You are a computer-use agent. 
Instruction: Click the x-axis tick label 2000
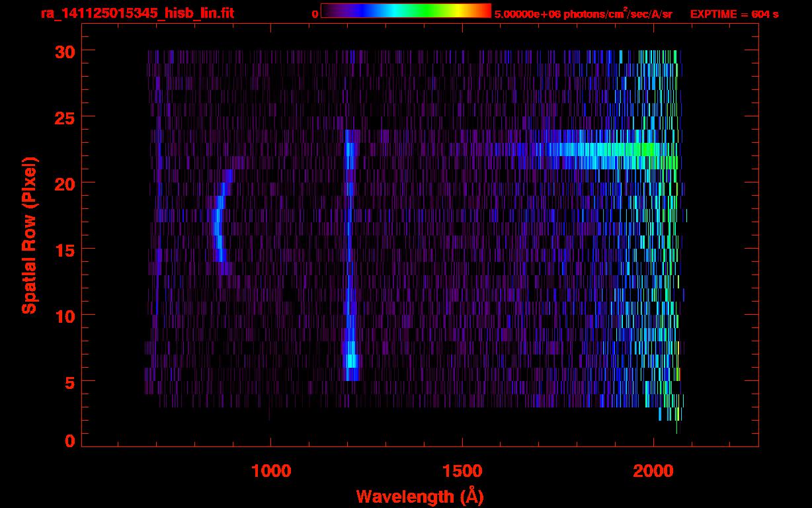point(653,471)
